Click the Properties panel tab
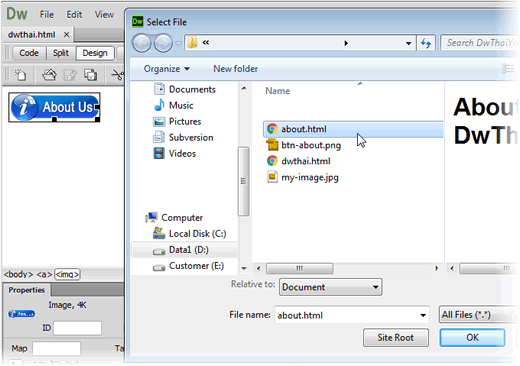The width and height of the screenshot is (520, 366). click(27, 290)
